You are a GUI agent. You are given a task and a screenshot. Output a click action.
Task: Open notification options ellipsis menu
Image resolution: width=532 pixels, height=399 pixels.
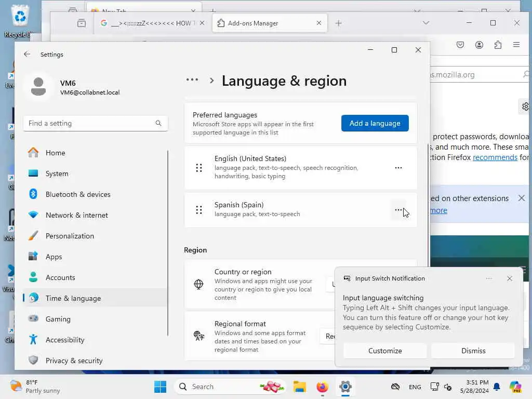[x=489, y=278]
